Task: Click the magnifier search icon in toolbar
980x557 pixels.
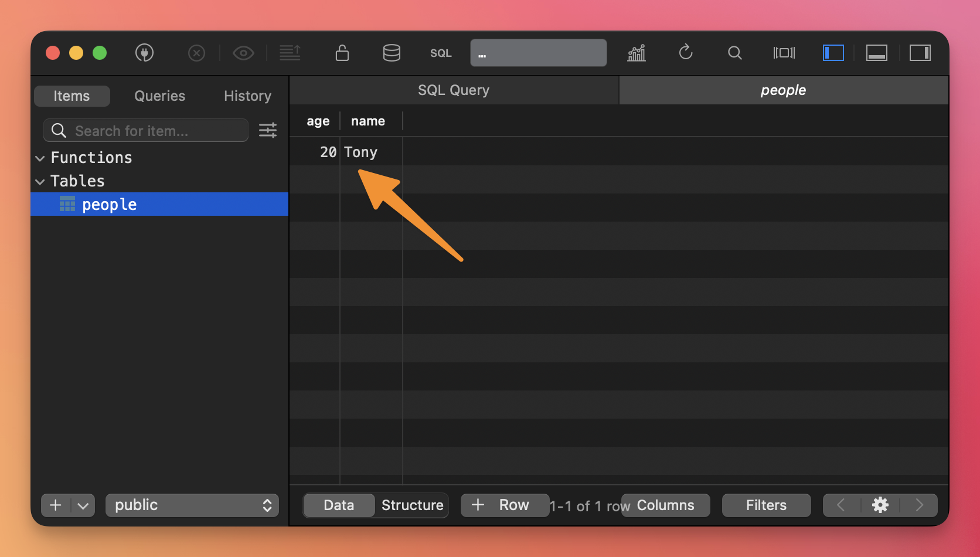Action: pyautogui.click(x=734, y=53)
